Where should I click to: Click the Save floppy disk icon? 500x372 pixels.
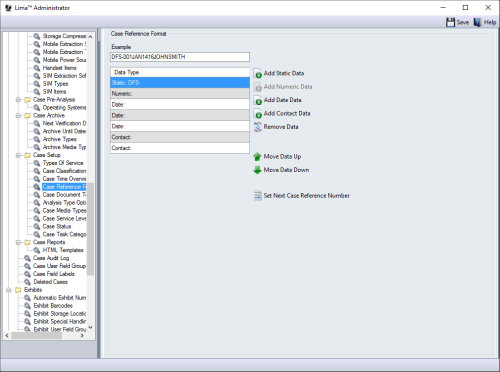[x=450, y=22]
